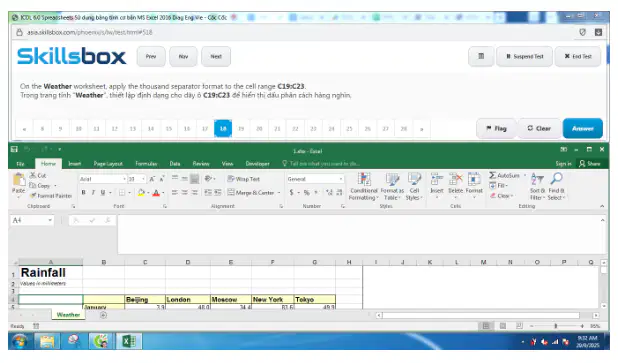Expand the Clear dropdown in Editing group
The height and width of the screenshot is (363, 618).
point(512,195)
